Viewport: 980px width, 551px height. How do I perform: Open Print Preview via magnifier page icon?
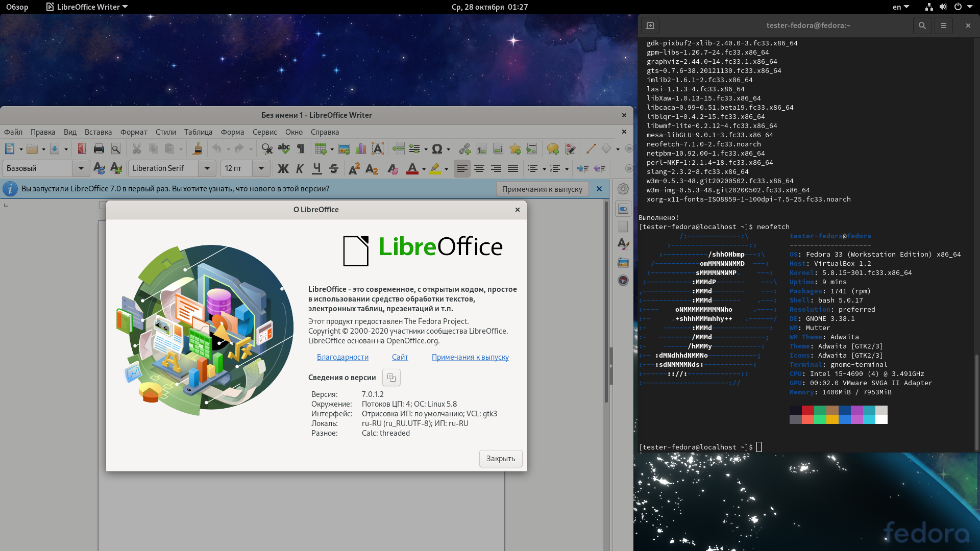[116, 148]
